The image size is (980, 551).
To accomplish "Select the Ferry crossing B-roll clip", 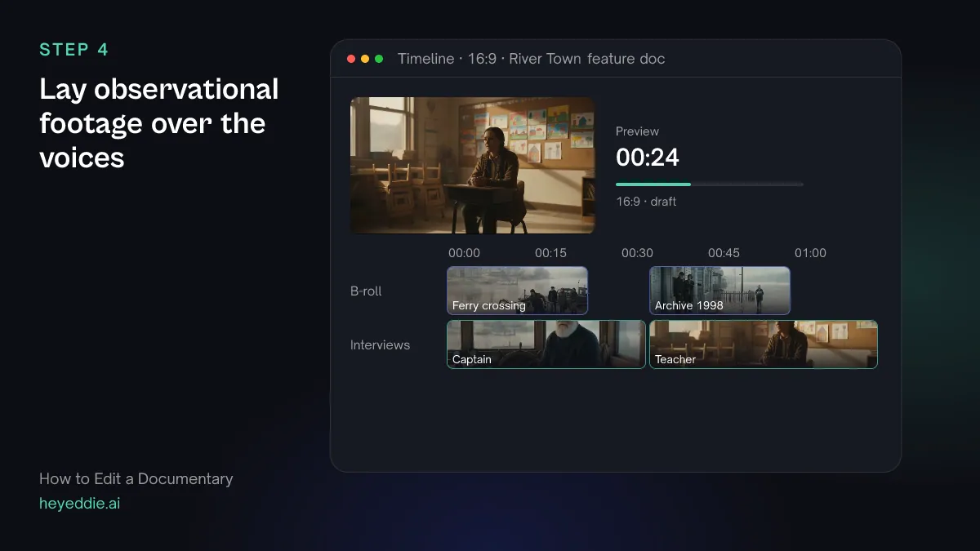I will [517, 291].
